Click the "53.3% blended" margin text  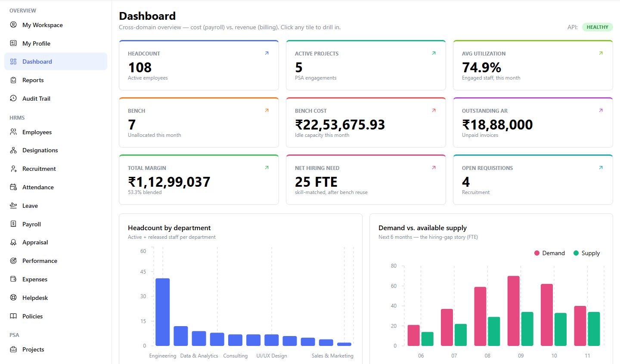(x=145, y=192)
